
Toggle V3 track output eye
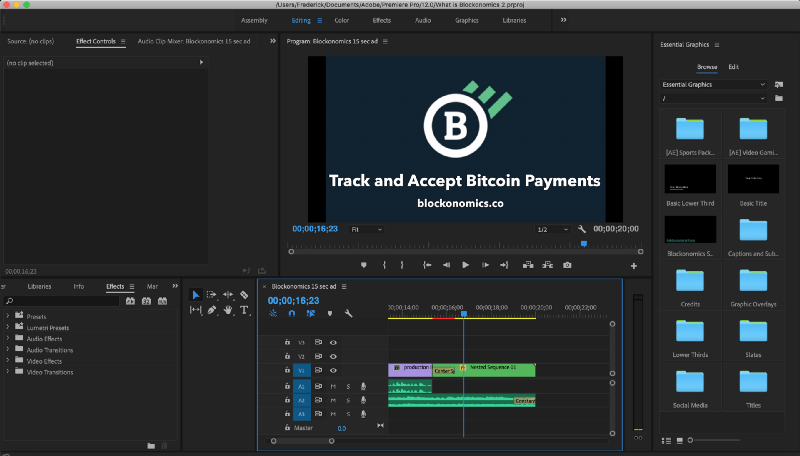pyautogui.click(x=333, y=342)
